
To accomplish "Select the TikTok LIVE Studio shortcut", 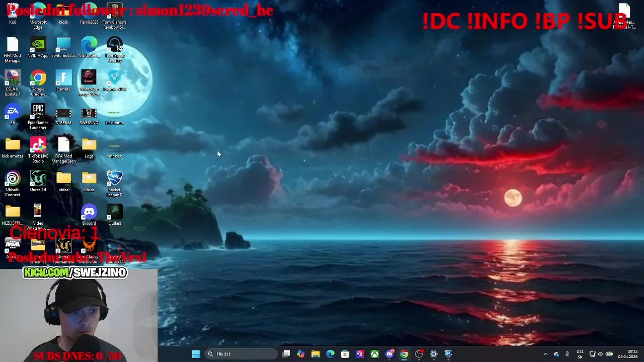I will coord(38,150).
